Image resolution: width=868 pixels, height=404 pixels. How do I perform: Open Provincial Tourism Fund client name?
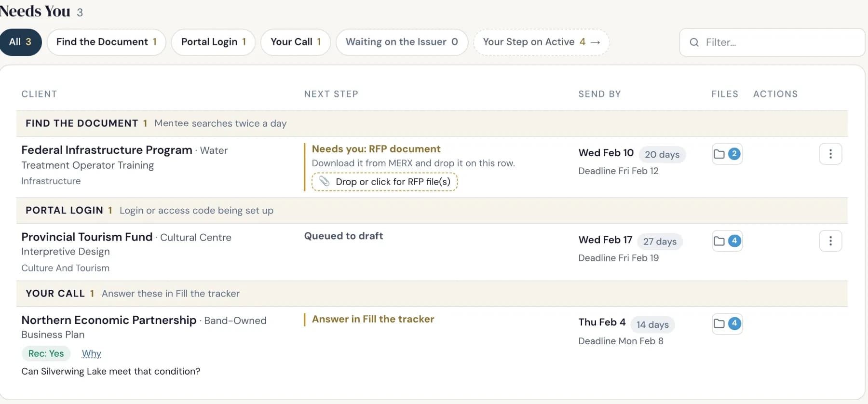click(x=87, y=237)
